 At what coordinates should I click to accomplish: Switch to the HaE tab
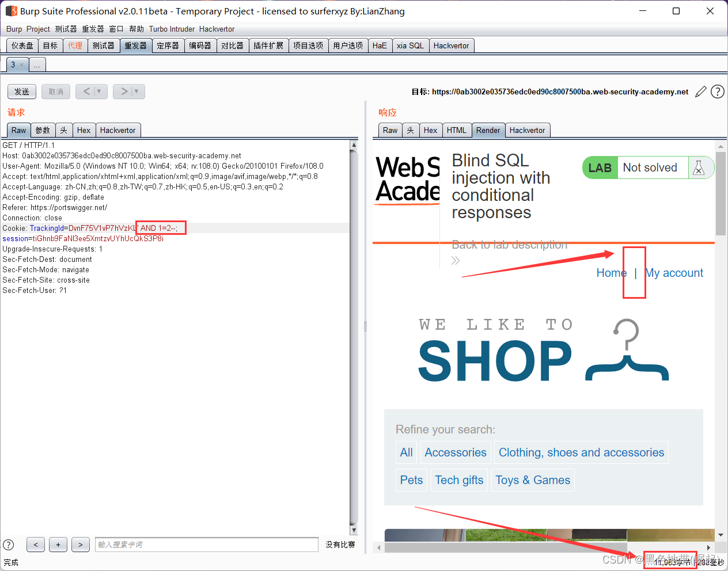point(380,45)
